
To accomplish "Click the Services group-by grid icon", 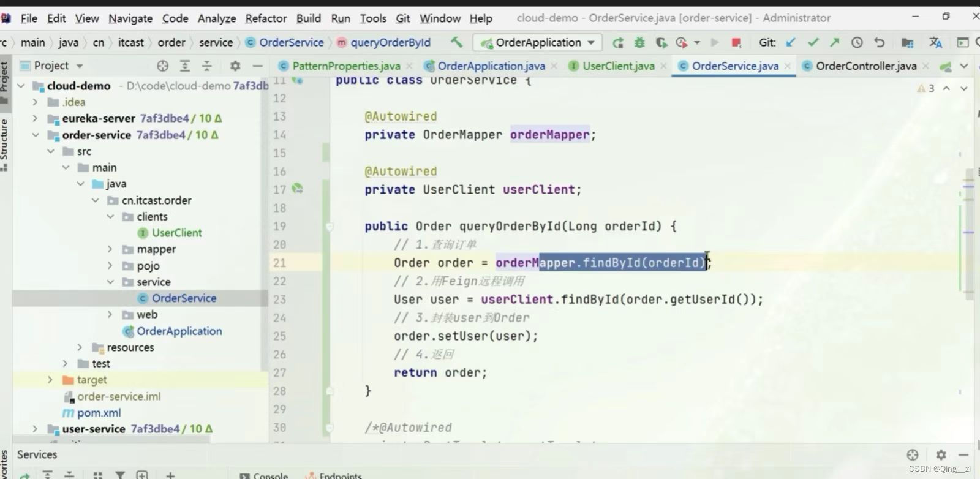I will pos(97,475).
